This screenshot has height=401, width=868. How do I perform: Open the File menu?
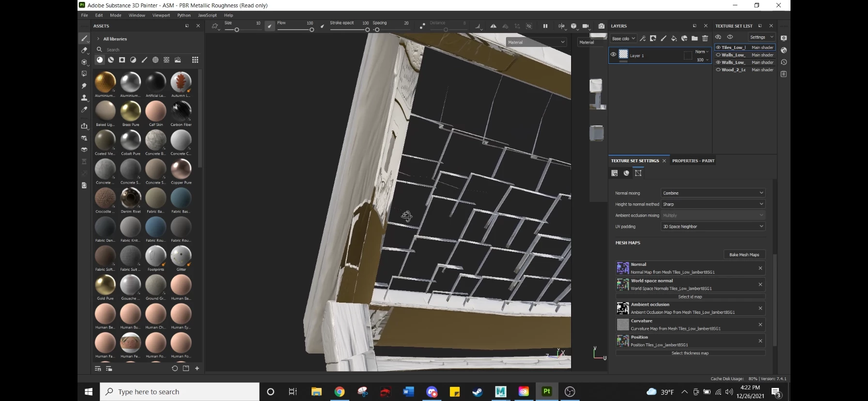pos(85,15)
